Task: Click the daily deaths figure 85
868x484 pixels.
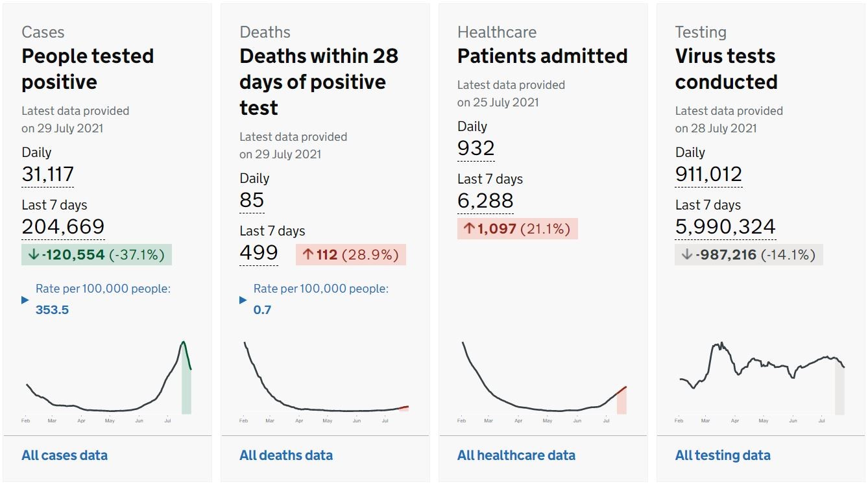Action: [252, 200]
